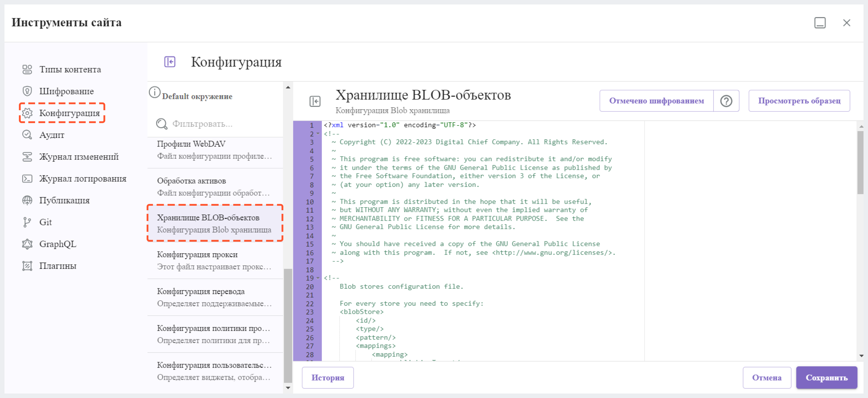
Task: Open GraphQL section label
Action: click(x=58, y=244)
